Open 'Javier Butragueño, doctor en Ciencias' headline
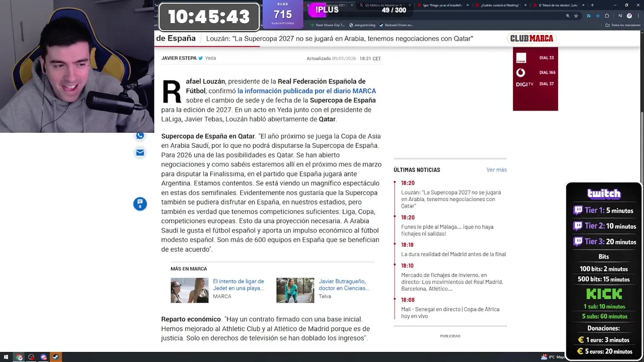 (x=344, y=285)
